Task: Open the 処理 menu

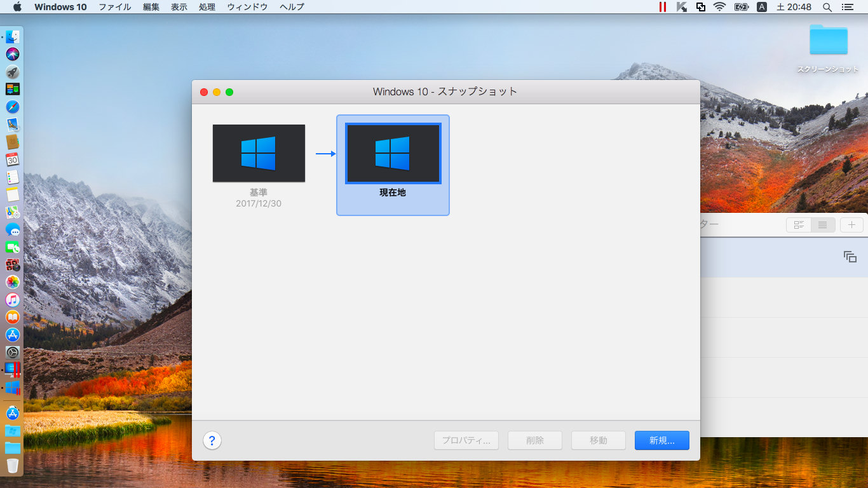Action: [207, 7]
